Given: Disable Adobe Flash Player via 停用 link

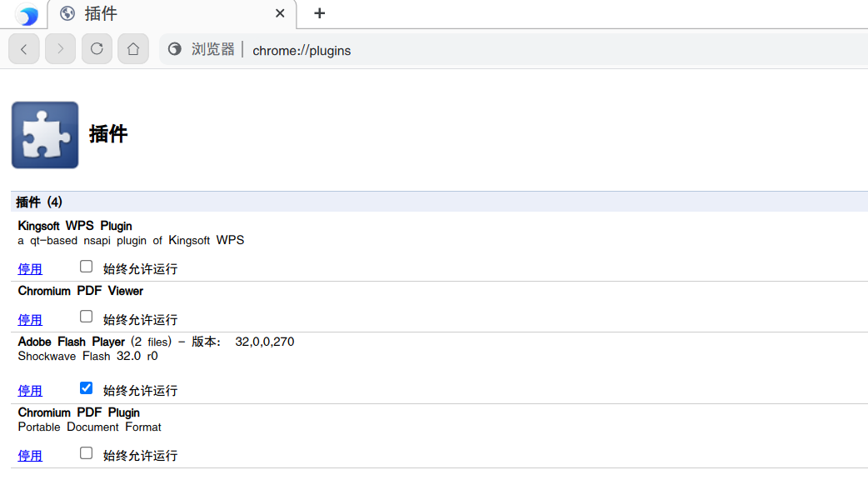Looking at the screenshot, I should tap(30, 391).
